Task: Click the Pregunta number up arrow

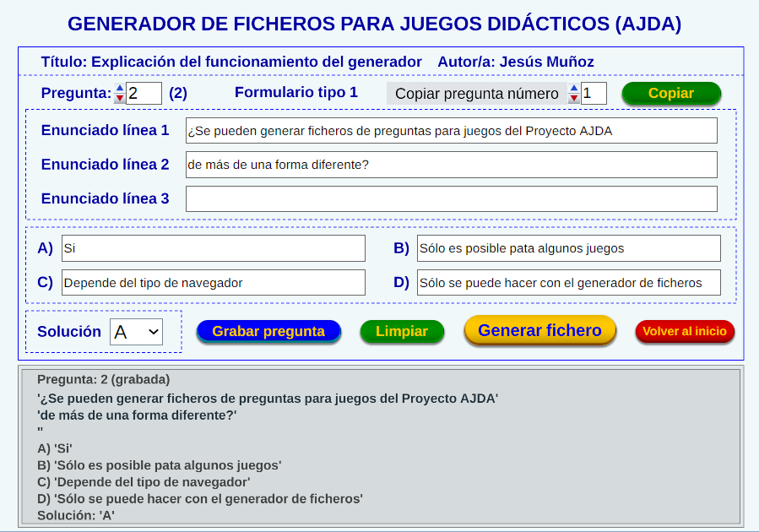Action: pos(120,88)
